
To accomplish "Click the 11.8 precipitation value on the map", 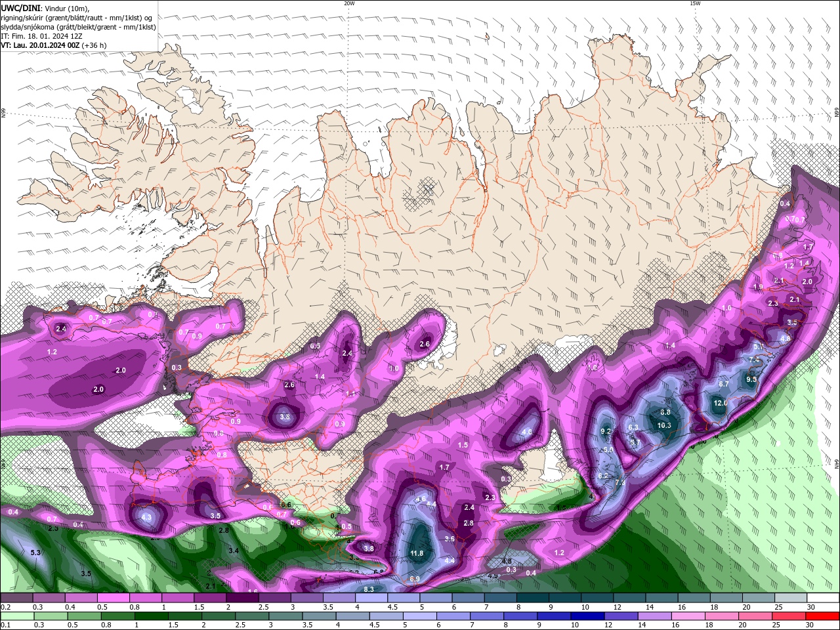I will click(x=417, y=554).
